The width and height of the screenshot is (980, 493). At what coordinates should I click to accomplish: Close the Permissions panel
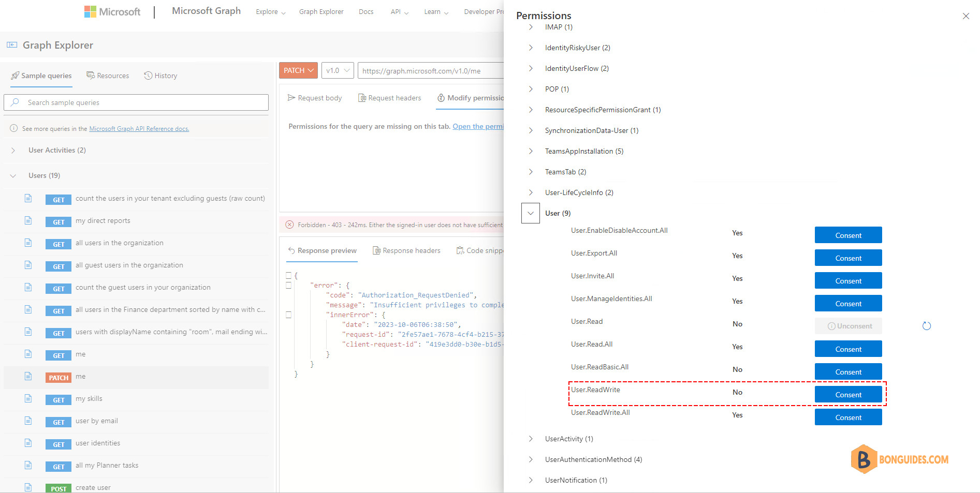[x=966, y=16]
